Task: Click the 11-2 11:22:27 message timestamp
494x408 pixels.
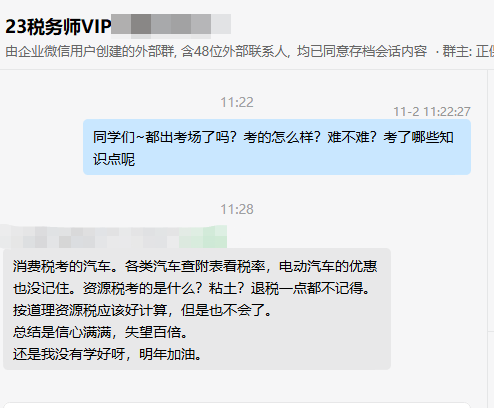Action: pos(432,112)
